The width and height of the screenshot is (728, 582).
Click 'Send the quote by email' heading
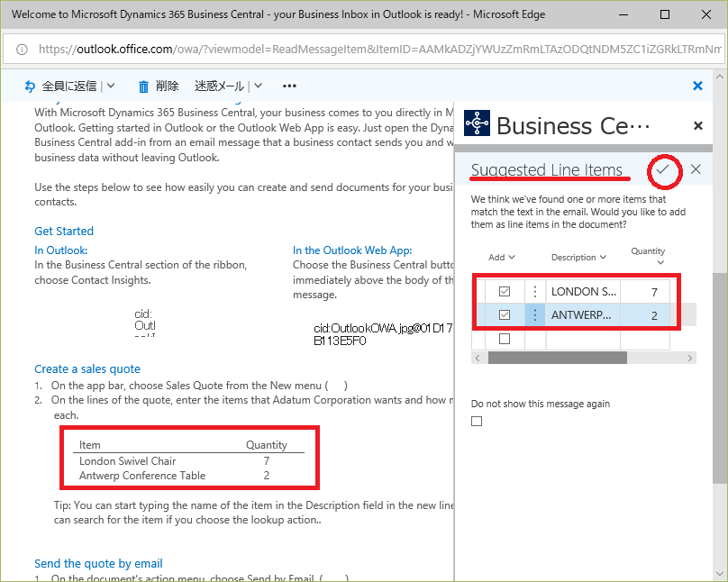(x=98, y=563)
